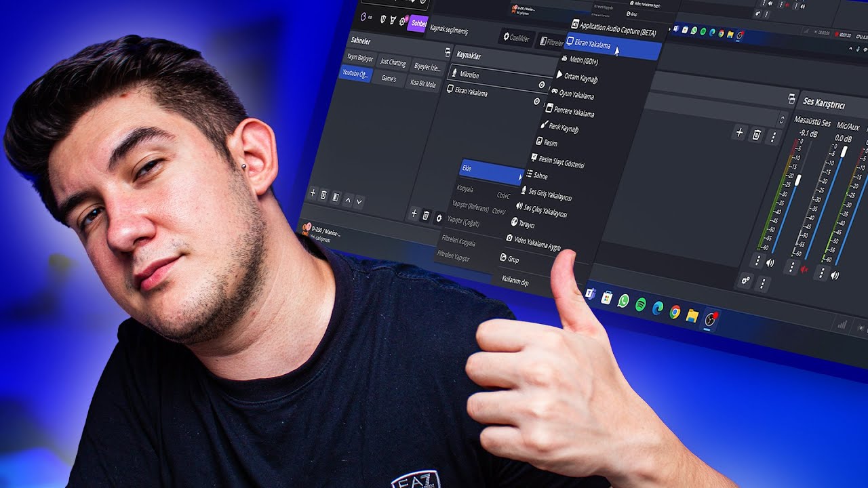The width and height of the screenshot is (868, 488).
Task: Select Grup from the add-source submenu
Action: click(509, 260)
